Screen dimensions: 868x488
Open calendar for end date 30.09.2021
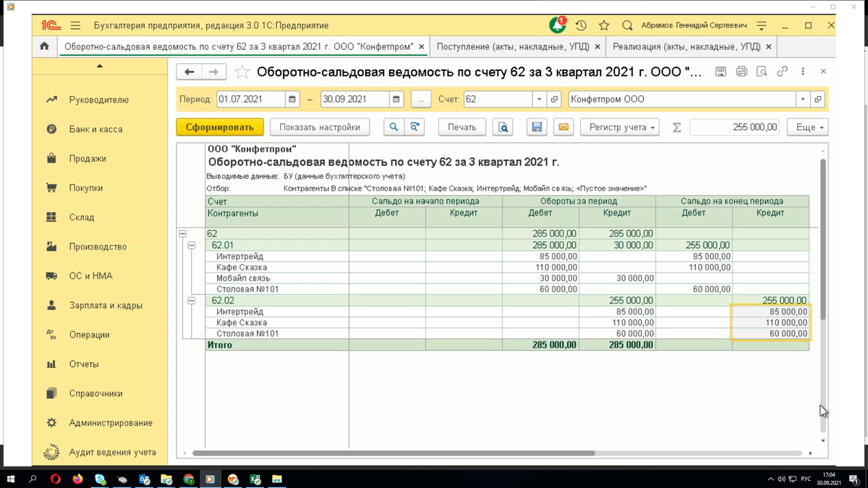point(396,99)
